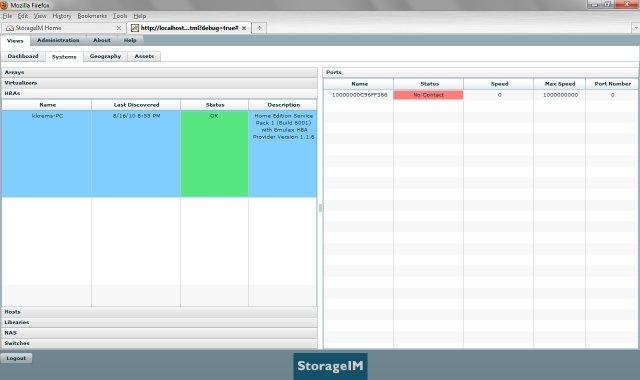Image resolution: width=640 pixels, height=380 pixels.
Task: Click the green OK status cell
Action: click(214, 153)
